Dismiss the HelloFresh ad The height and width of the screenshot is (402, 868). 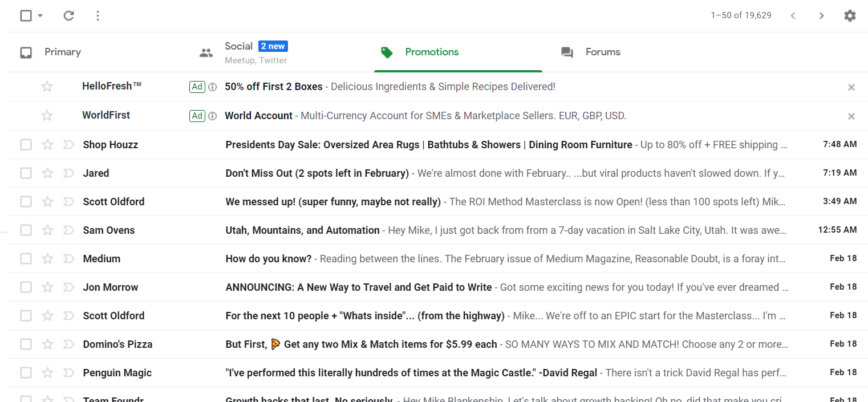click(851, 87)
